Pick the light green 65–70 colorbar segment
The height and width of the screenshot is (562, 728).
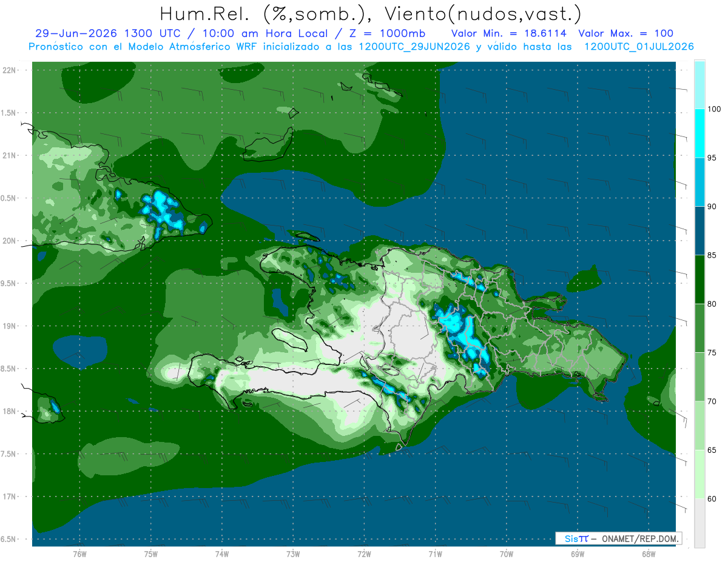pos(699,426)
